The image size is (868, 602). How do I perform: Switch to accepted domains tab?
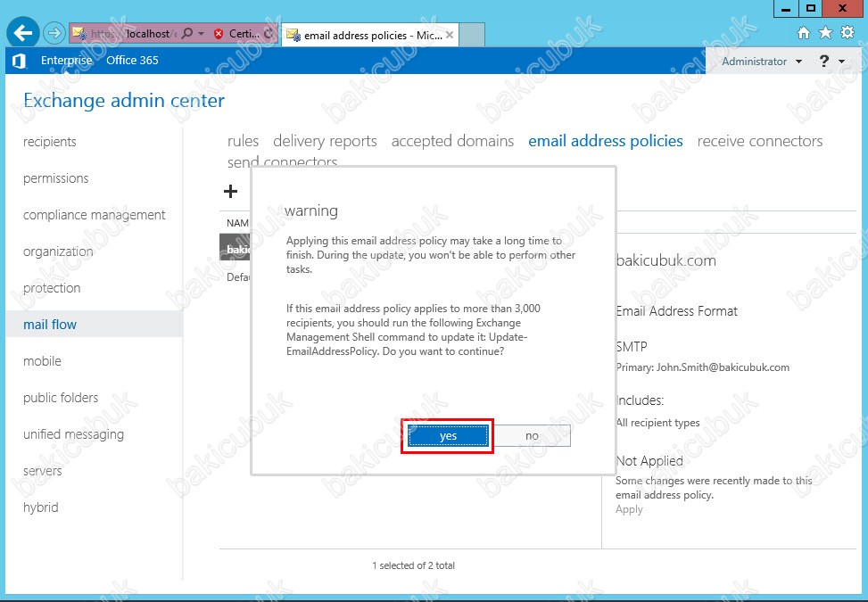pos(453,141)
